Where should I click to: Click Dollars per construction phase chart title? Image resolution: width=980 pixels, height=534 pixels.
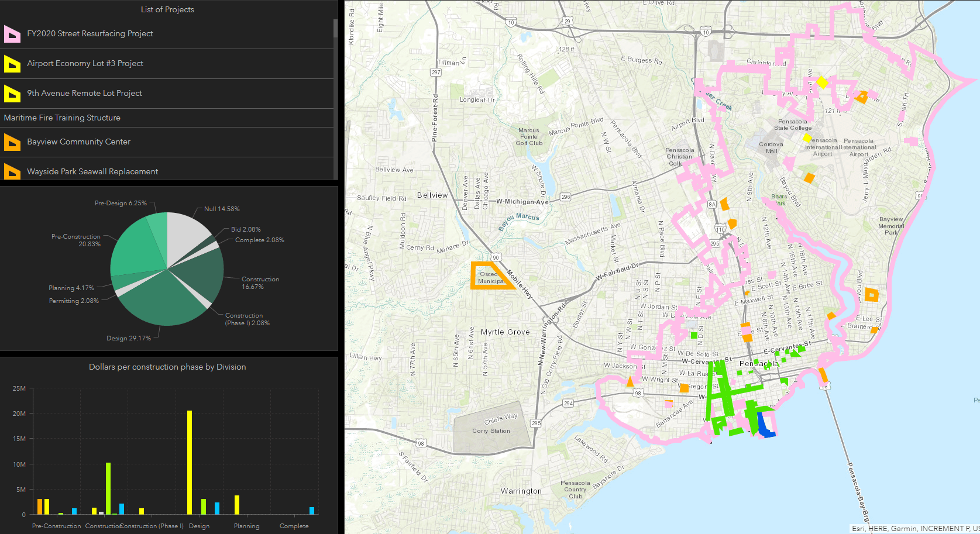click(167, 367)
